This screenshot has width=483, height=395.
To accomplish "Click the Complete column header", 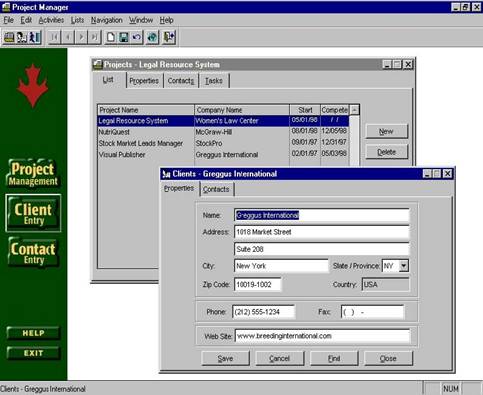I will tap(335, 110).
